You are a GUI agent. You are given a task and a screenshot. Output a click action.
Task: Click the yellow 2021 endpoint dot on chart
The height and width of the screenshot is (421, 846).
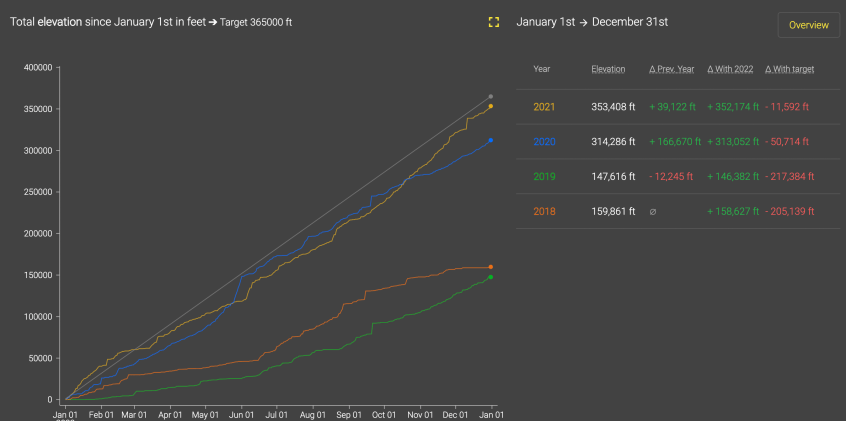point(490,106)
